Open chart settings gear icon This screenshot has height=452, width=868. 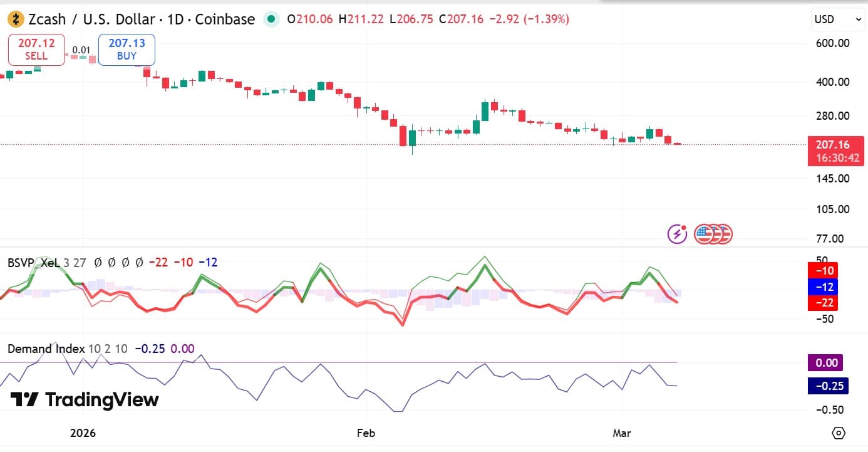point(839,433)
